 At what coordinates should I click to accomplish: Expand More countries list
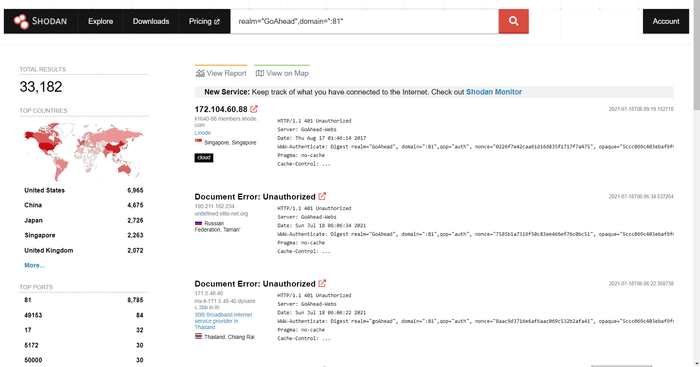point(34,265)
